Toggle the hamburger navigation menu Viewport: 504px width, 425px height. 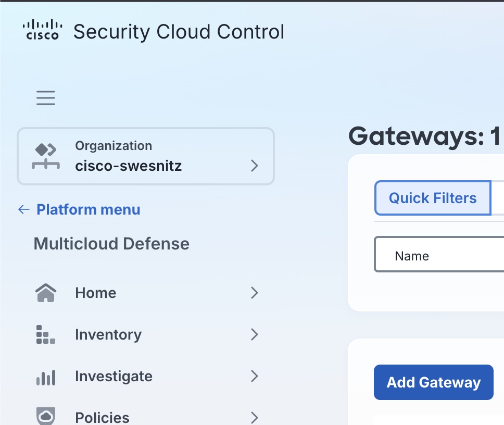coord(46,98)
